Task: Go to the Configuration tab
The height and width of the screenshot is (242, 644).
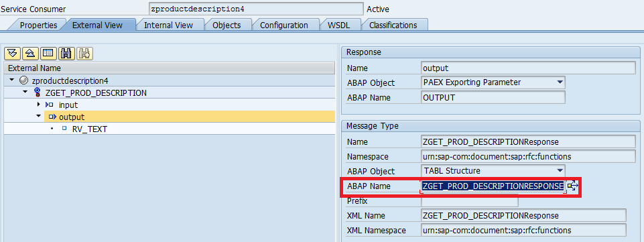Action: point(284,25)
